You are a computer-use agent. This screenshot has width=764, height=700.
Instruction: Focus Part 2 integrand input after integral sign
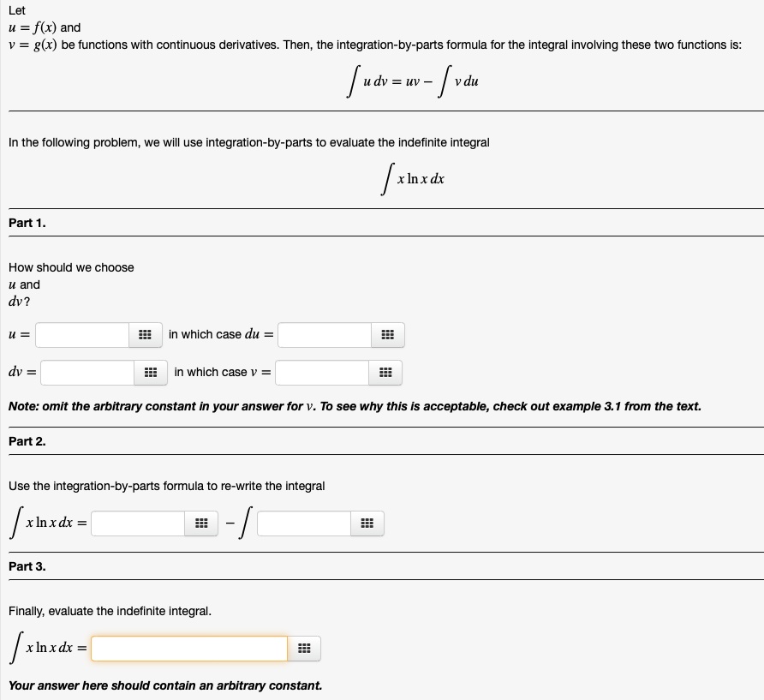coord(304,524)
